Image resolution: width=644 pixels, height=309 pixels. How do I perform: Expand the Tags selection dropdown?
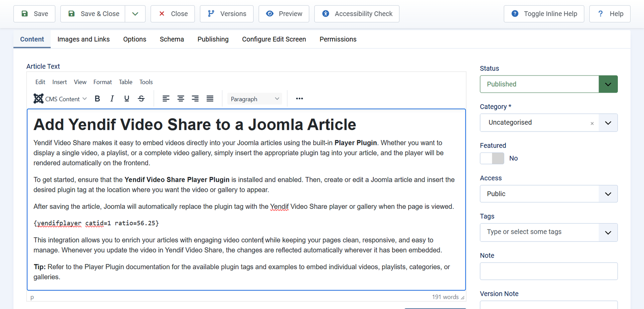point(608,233)
